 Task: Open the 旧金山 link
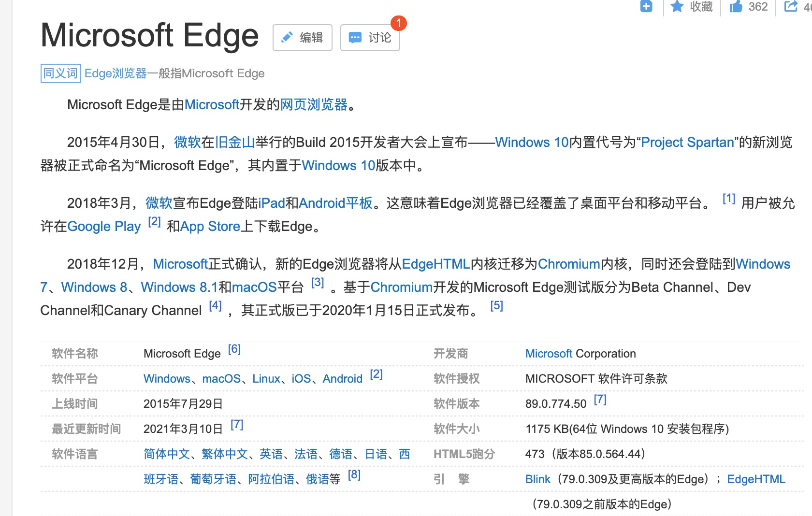[235, 143]
